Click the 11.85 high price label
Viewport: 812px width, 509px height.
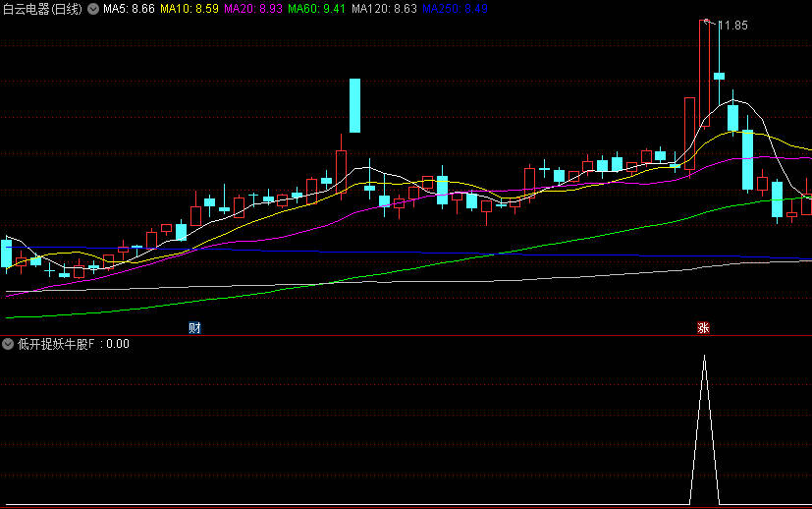pos(732,26)
